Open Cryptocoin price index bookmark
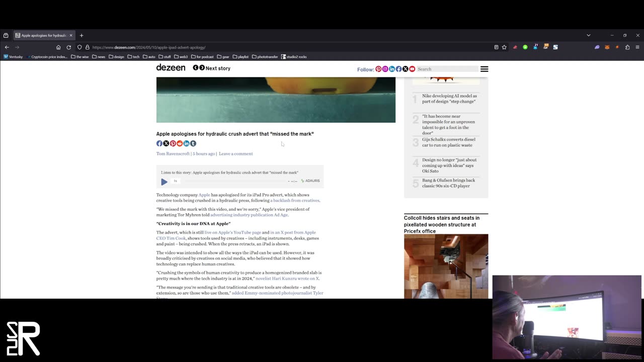This screenshot has width=644, height=362. 47,57
